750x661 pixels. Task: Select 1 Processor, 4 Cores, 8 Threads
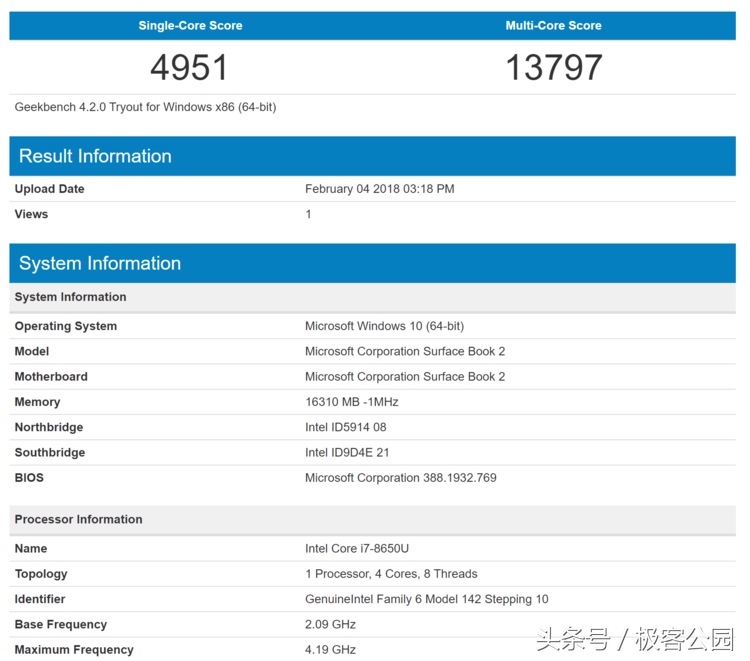391,574
